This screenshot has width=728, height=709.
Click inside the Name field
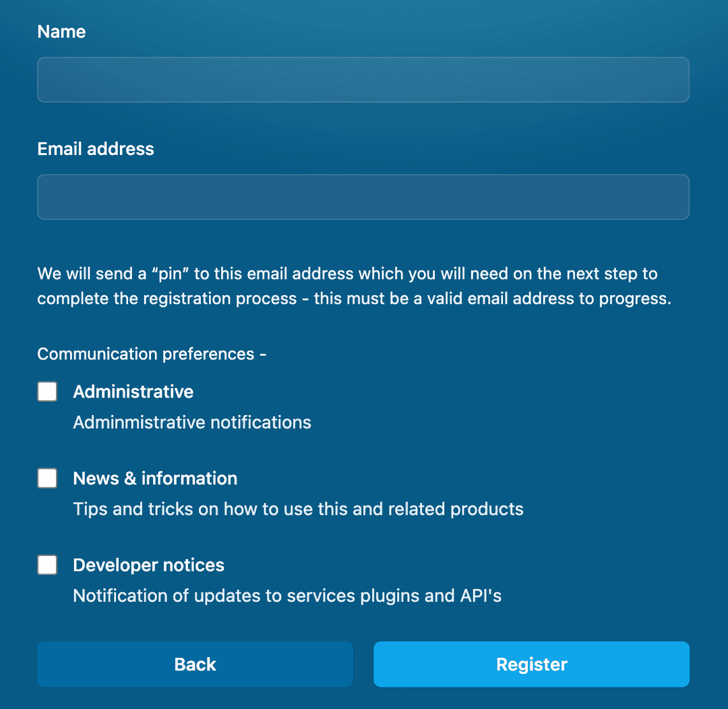click(x=363, y=80)
